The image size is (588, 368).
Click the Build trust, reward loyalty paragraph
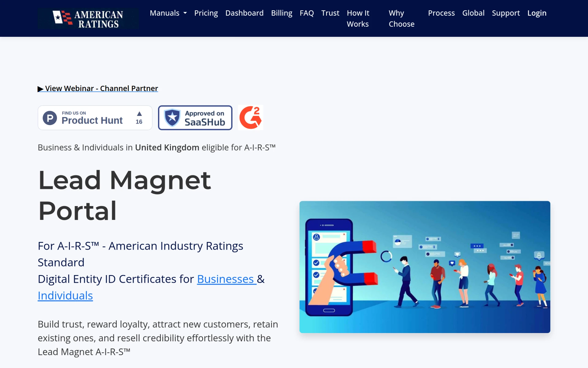click(158, 338)
